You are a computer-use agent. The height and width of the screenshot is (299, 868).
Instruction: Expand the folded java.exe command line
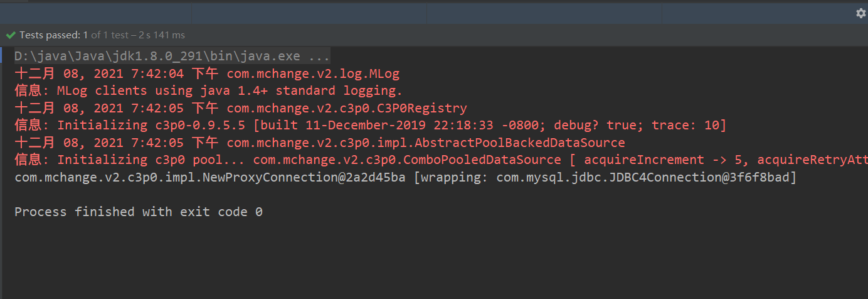click(172, 56)
